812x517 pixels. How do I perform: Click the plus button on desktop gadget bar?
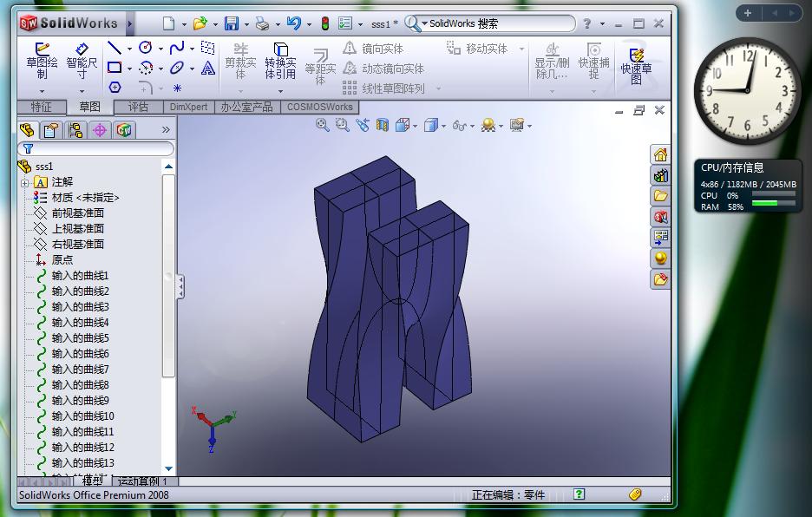pyautogui.click(x=747, y=13)
